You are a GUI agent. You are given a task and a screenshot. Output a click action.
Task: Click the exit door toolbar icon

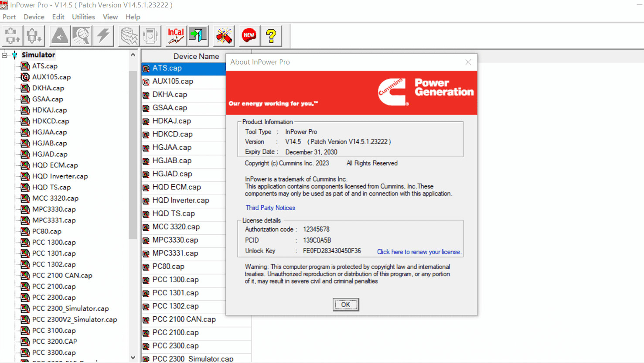pyautogui.click(x=198, y=36)
